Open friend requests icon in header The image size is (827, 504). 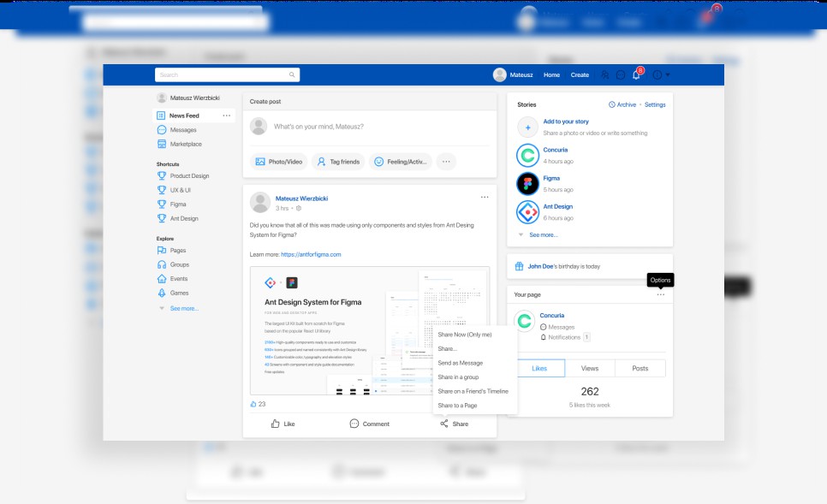pyautogui.click(x=605, y=74)
